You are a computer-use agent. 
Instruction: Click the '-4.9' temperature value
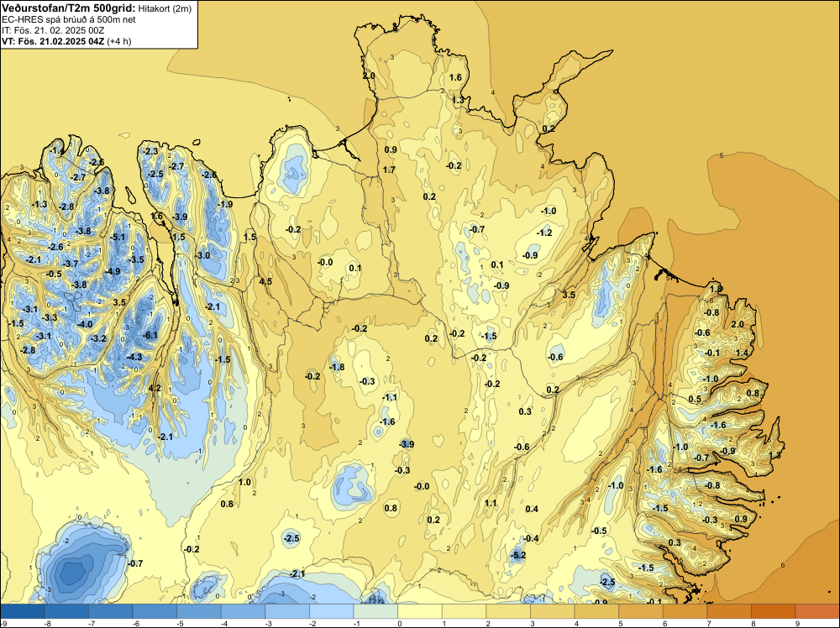(113, 271)
